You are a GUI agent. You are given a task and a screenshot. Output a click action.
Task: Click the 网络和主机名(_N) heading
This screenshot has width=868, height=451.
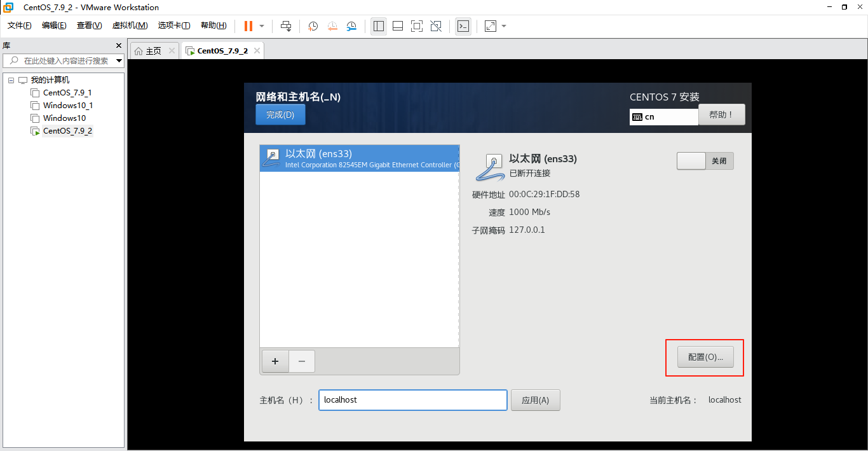298,97
